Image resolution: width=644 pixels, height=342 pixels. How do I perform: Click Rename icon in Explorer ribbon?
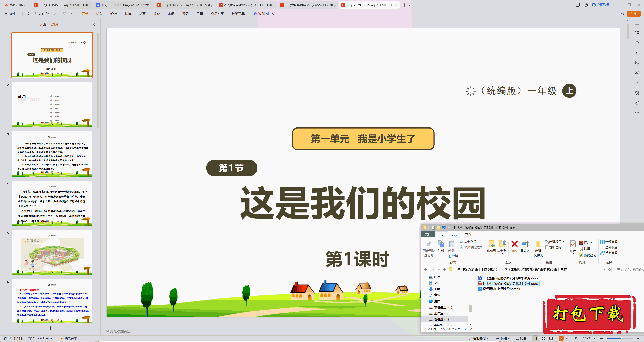[x=525, y=246]
